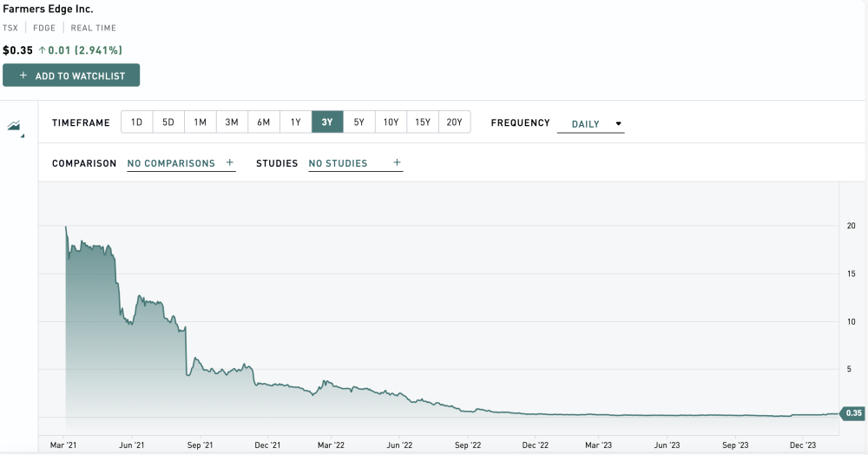Click the $0.35 price value
Viewport: 868px width, 455px height.
17,50
